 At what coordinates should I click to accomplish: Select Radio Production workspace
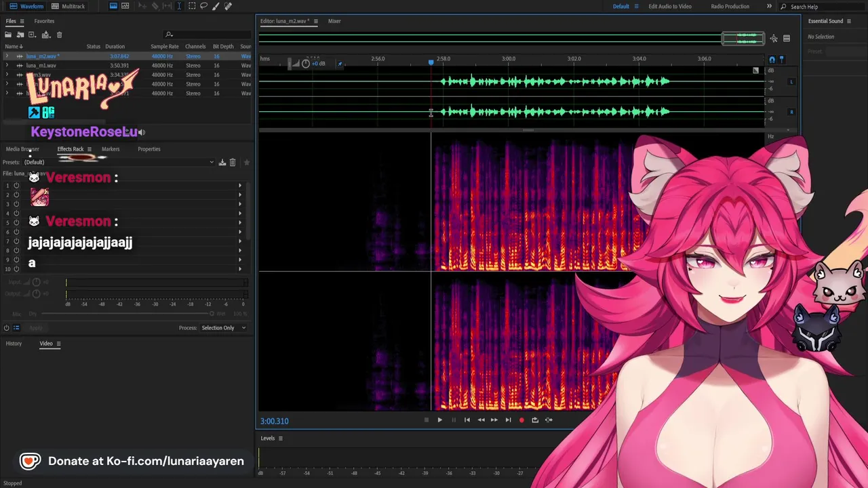tap(730, 6)
